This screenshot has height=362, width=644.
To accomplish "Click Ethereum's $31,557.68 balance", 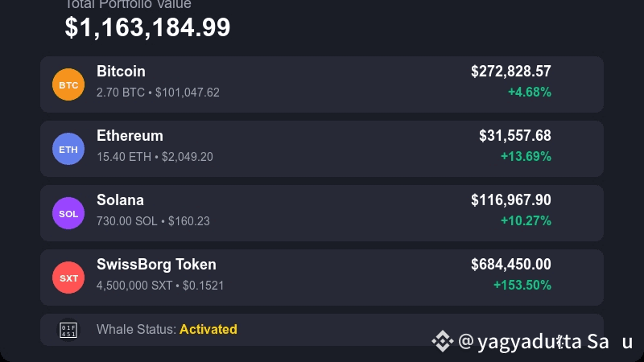I will click(x=514, y=136).
